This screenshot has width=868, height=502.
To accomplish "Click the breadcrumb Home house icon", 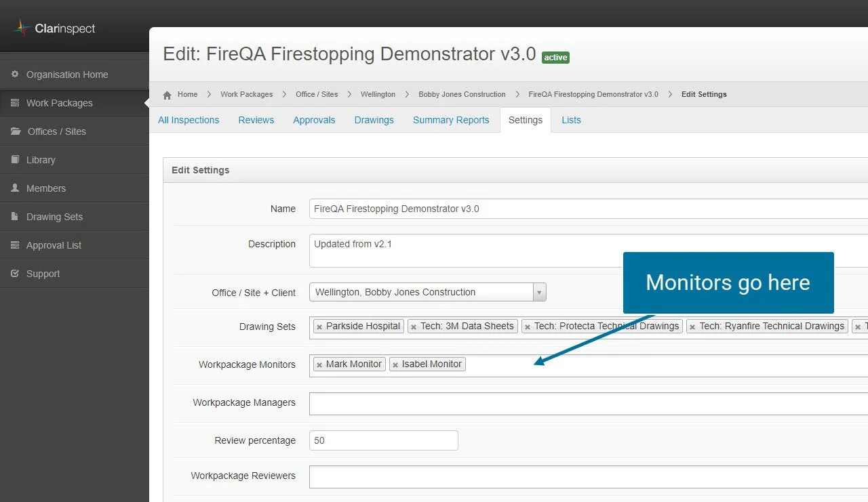I will [167, 95].
